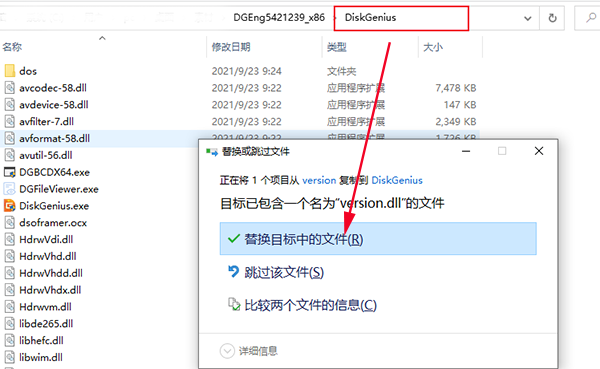Screen dimensions: 600x369
Task: Click the DiskGenius address bar segment
Action: click(x=370, y=18)
